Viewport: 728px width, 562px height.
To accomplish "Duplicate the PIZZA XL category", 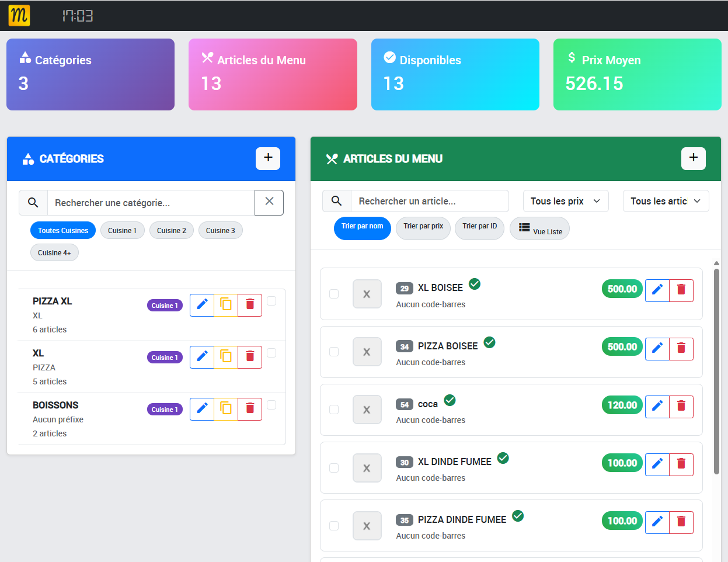I will (225, 305).
